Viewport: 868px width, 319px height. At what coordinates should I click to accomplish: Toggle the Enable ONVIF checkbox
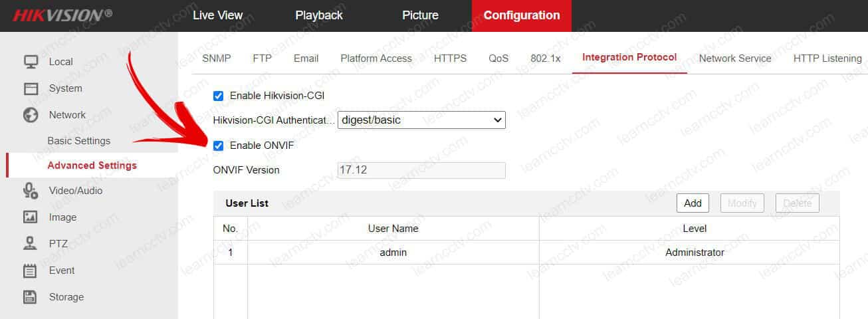tap(218, 146)
